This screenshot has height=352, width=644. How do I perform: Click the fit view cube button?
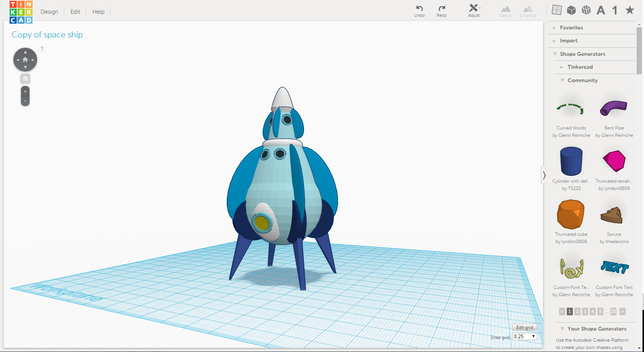25,79
